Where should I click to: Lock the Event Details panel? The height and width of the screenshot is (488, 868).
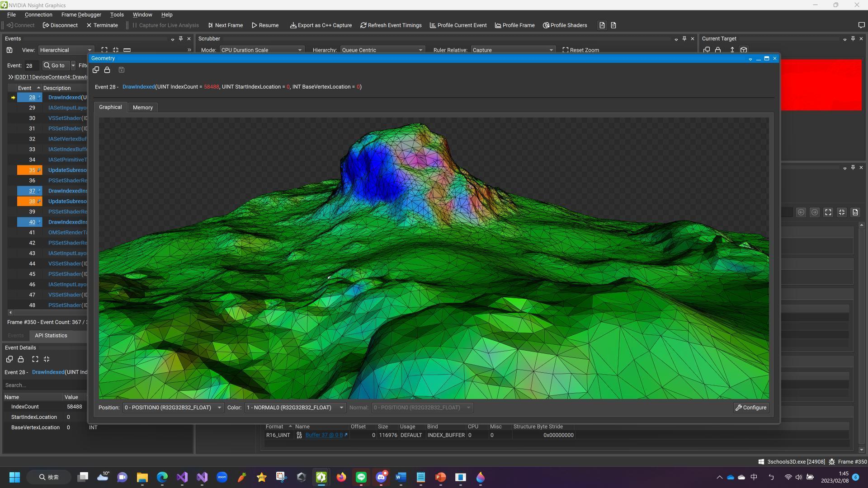(21, 359)
